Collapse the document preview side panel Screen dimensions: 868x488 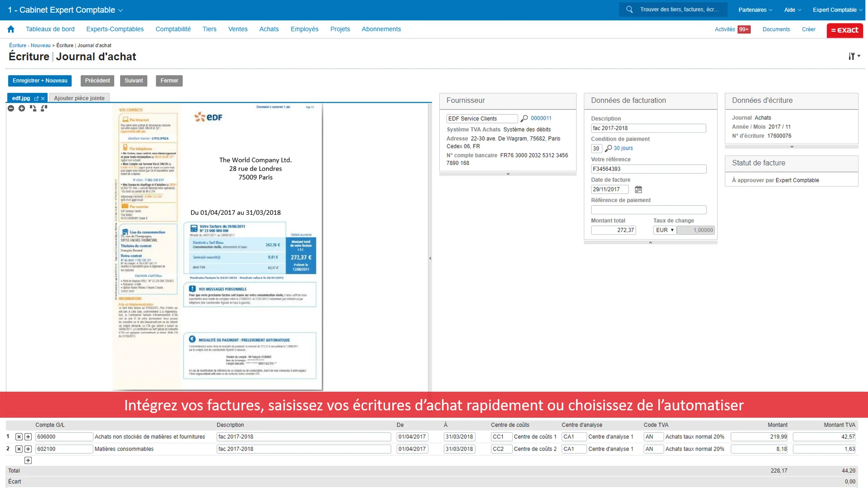point(430,258)
